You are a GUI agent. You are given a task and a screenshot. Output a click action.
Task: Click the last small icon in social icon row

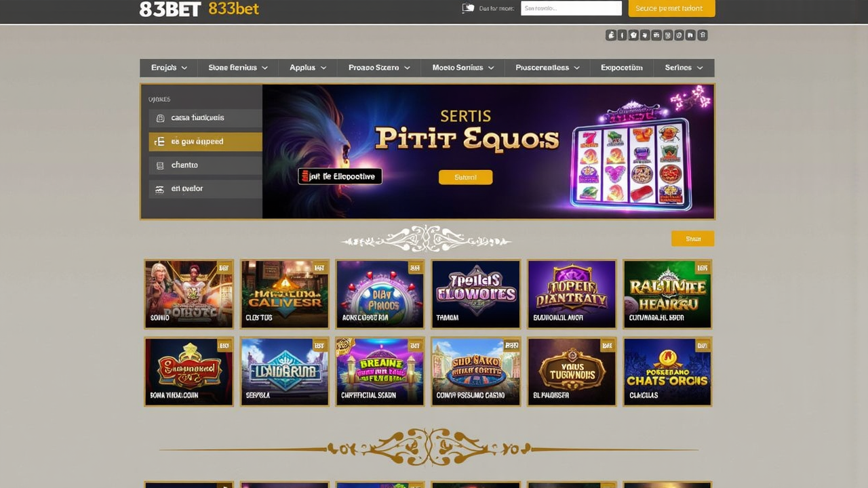[703, 35]
